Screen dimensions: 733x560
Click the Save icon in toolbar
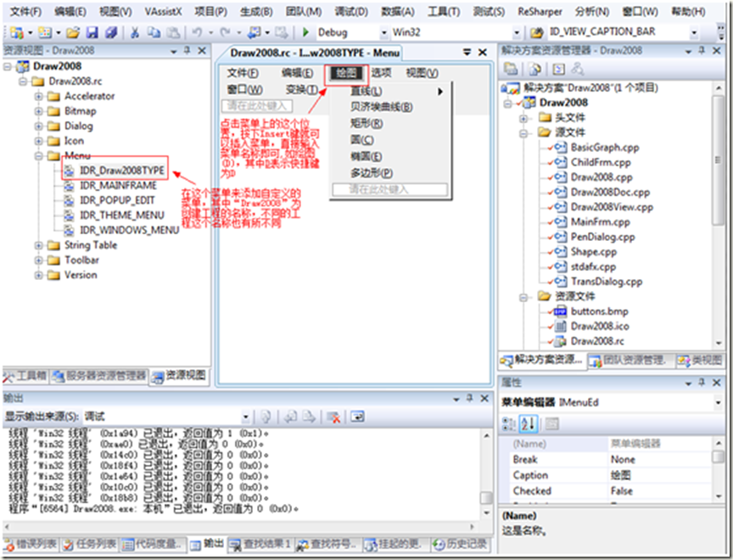point(92,32)
